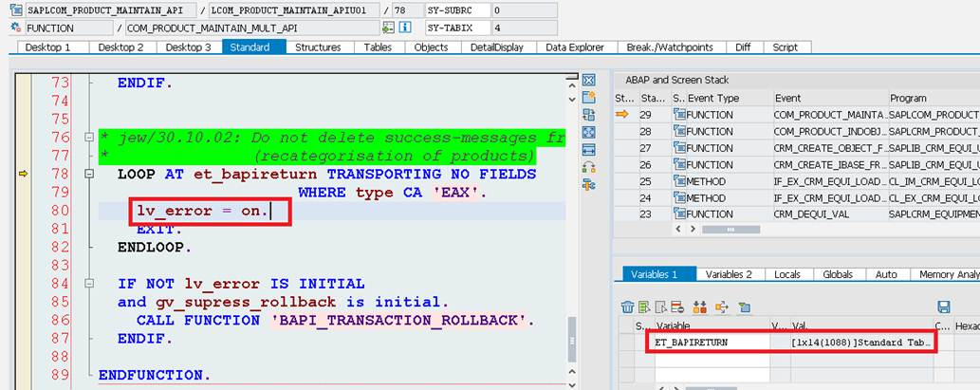The width and height of the screenshot is (980, 390).
Task: Collapse the IF block at line 84
Action: 89,284
